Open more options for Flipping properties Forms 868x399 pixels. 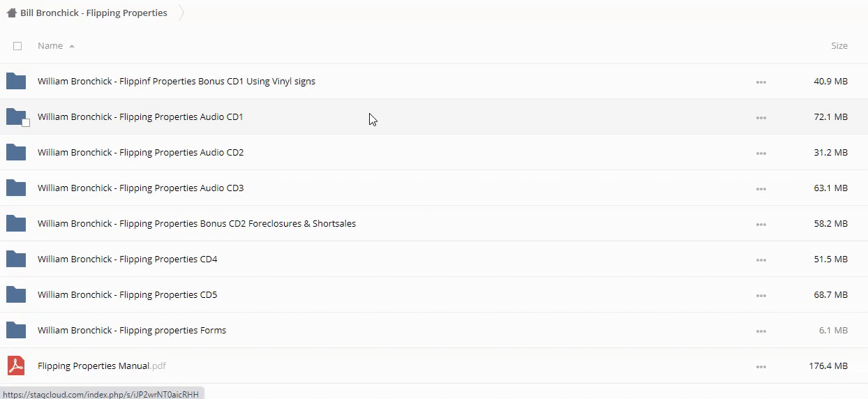click(x=761, y=331)
